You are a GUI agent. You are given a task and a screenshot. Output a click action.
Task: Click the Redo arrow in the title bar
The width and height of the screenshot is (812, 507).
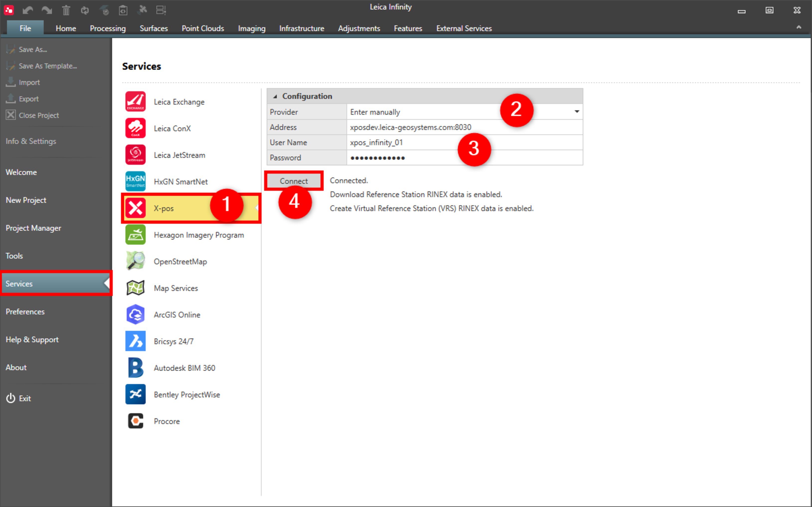coord(47,10)
